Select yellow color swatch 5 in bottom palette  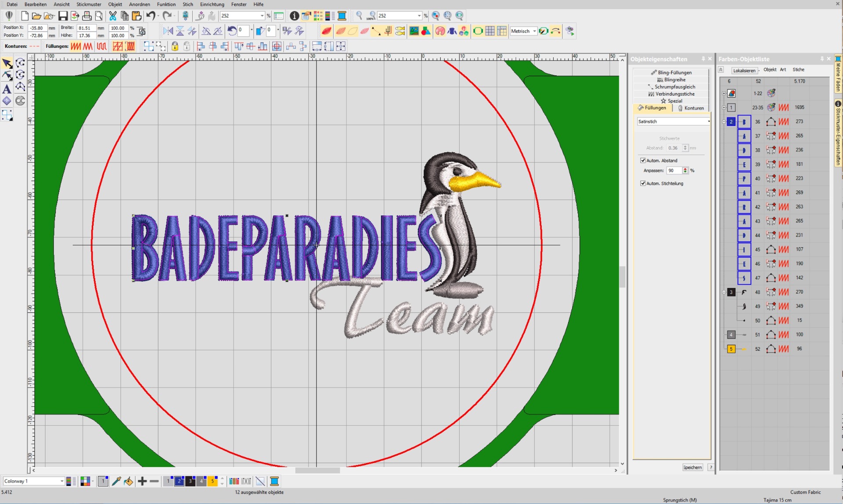pos(213,481)
